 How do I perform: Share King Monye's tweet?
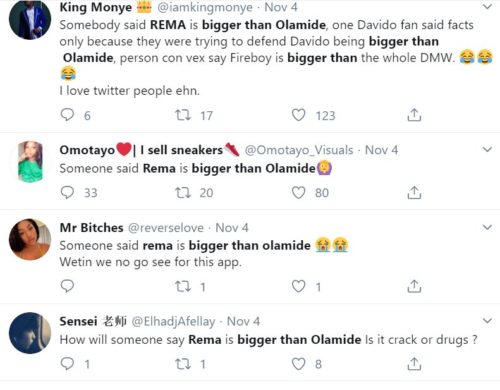click(414, 115)
